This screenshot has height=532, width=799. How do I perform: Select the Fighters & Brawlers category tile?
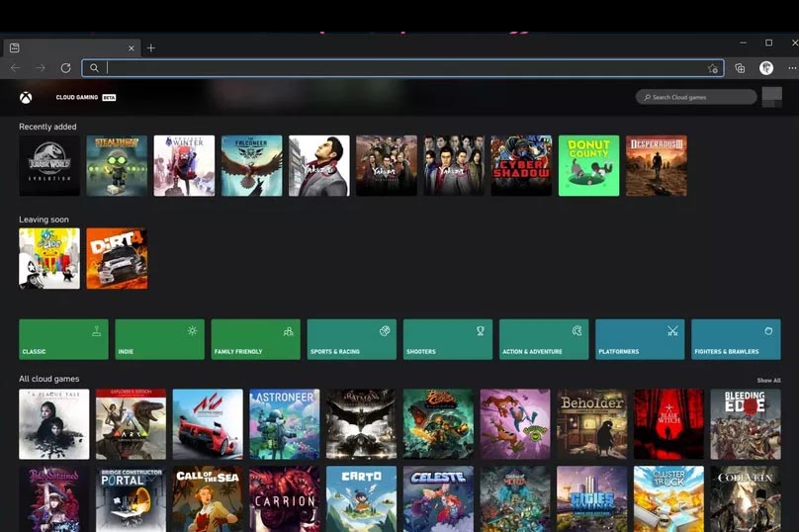[x=736, y=339]
